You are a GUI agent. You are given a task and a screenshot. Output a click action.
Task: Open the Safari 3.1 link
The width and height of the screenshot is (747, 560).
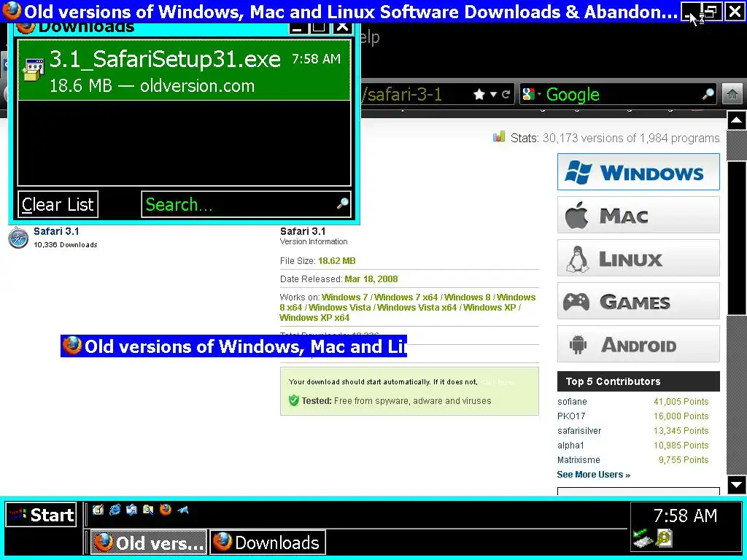56,231
